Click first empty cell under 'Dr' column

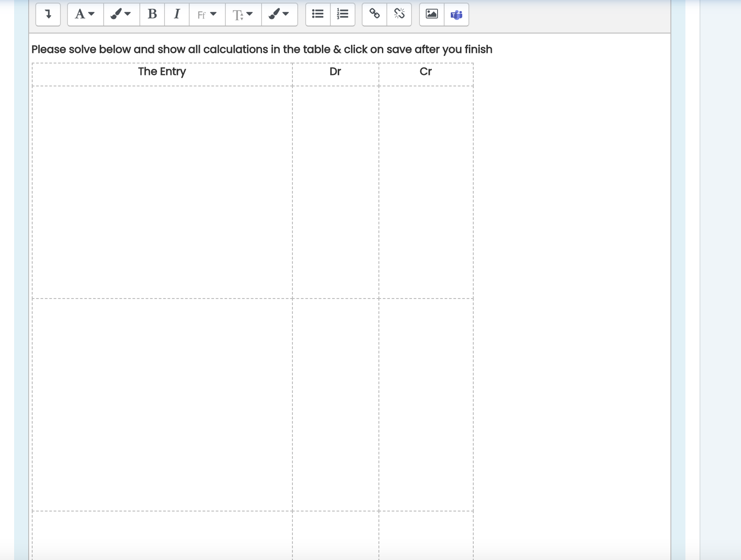tap(335, 192)
